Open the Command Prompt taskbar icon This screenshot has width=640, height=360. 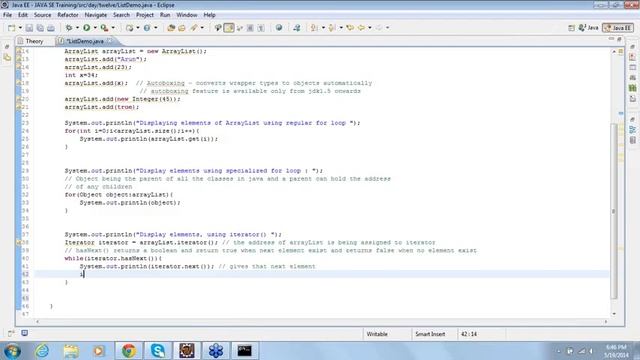coord(244,351)
